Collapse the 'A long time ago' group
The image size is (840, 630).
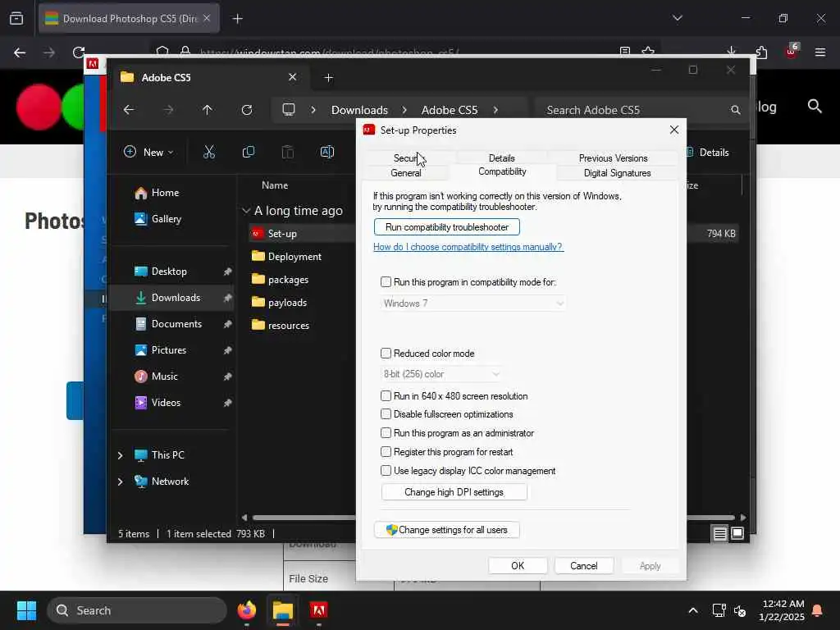(246, 211)
